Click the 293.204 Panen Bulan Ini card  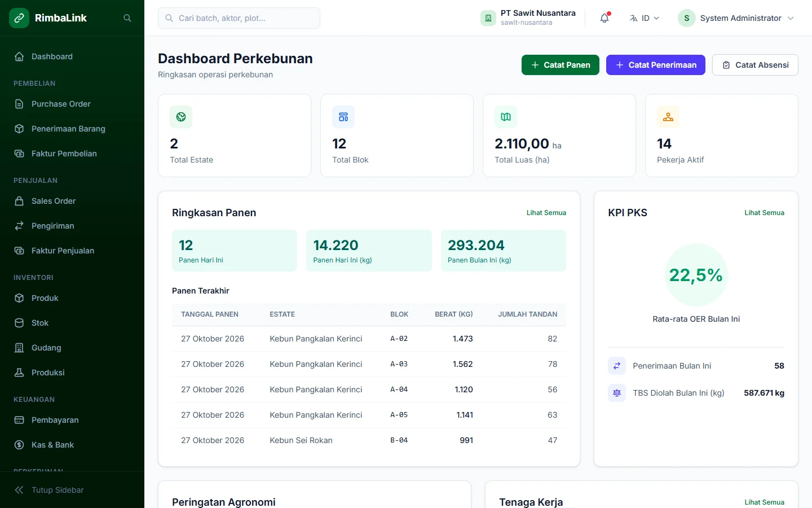(x=504, y=251)
